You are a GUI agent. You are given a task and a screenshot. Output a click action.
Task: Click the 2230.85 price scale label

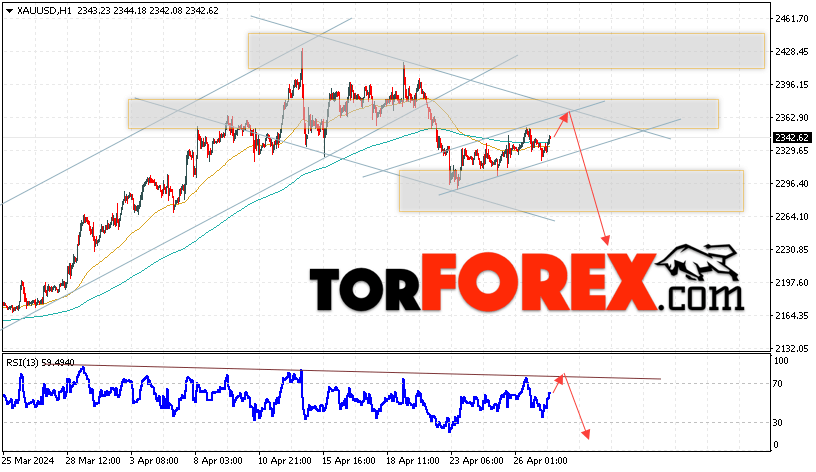point(792,250)
